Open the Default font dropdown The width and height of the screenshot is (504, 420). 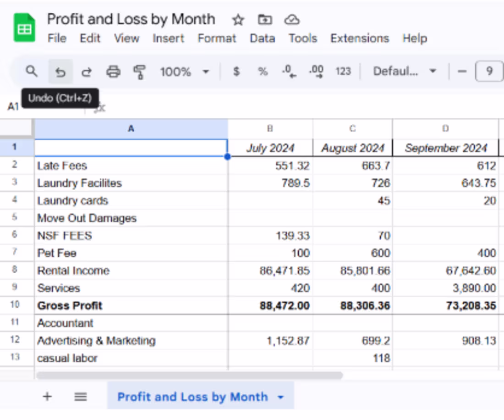click(403, 71)
